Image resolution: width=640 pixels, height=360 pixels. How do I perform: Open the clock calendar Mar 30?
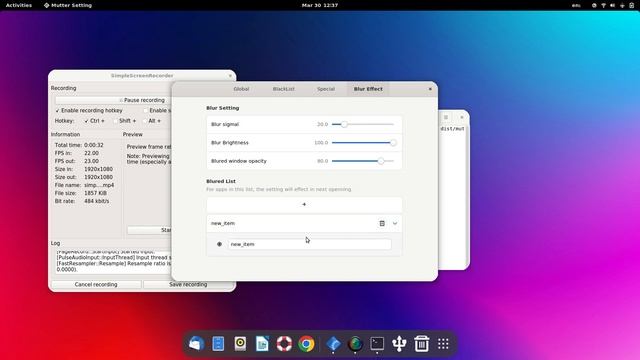pyautogui.click(x=320, y=5)
